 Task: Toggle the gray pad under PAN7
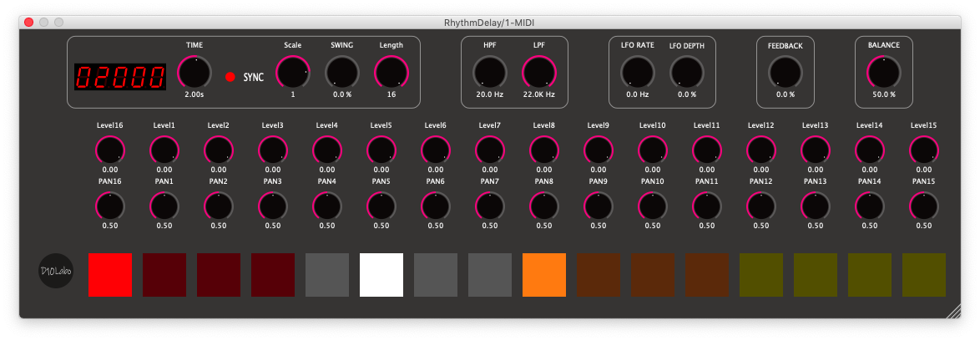pos(490,275)
